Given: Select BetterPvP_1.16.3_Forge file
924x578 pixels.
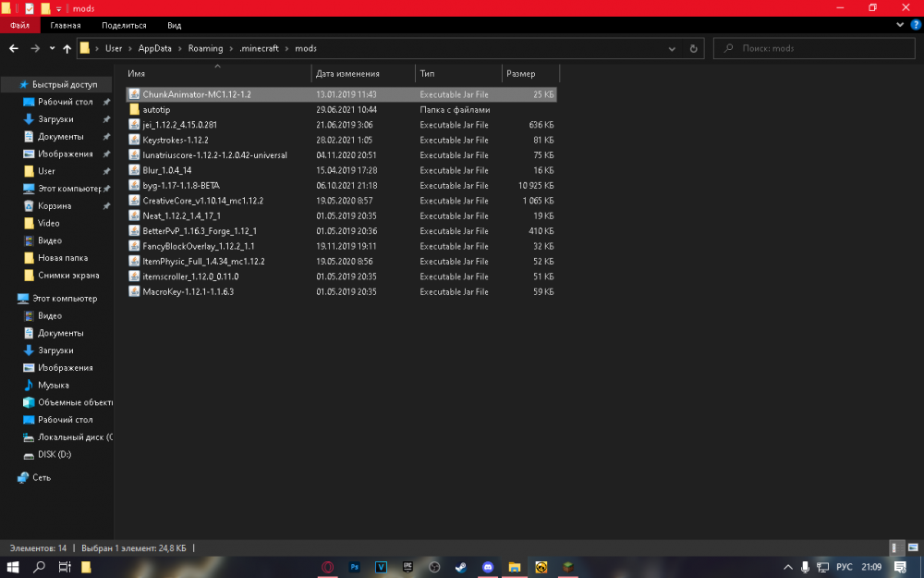Looking at the screenshot, I should pos(341,231).
